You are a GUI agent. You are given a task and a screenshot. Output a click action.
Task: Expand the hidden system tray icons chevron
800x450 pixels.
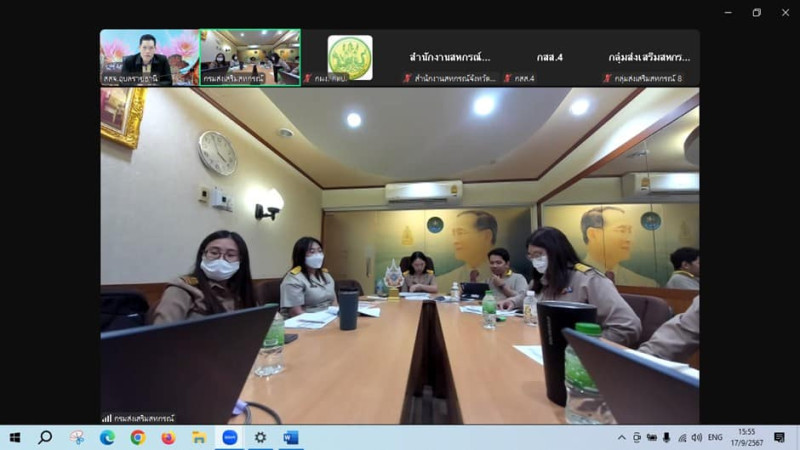coord(621,437)
